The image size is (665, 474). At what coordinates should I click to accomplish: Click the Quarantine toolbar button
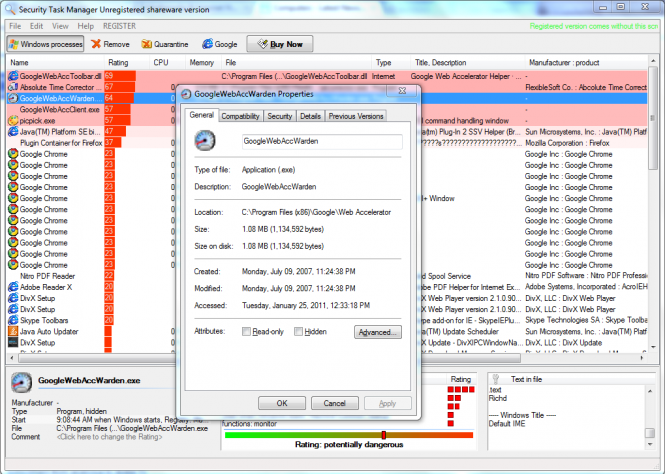click(165, 44)
